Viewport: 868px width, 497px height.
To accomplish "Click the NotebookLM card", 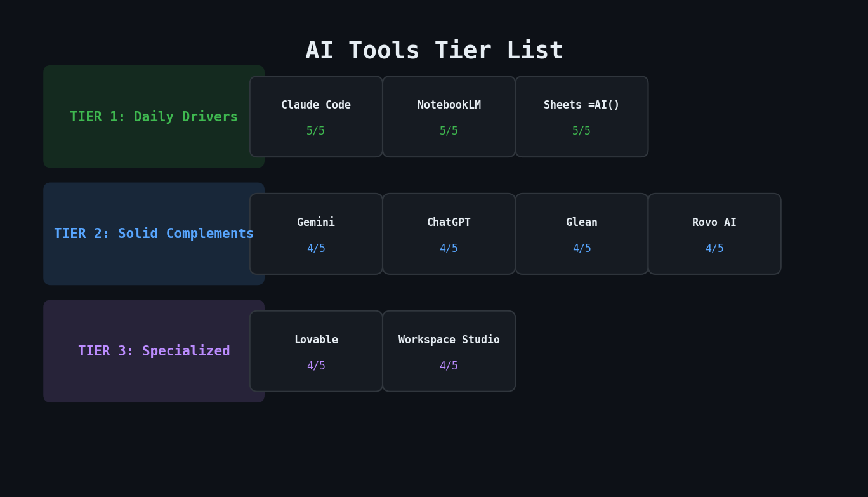I will [x=449, y=116].
